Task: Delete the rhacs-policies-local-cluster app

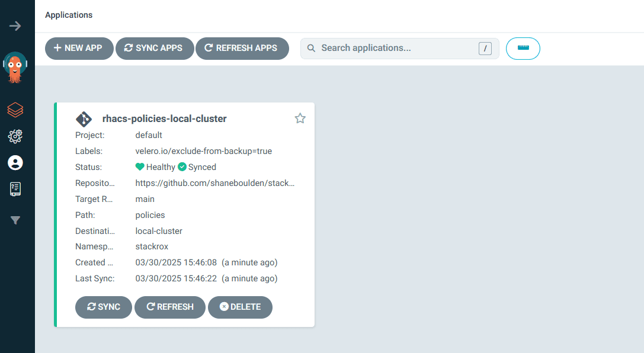Action: (240, 307)
